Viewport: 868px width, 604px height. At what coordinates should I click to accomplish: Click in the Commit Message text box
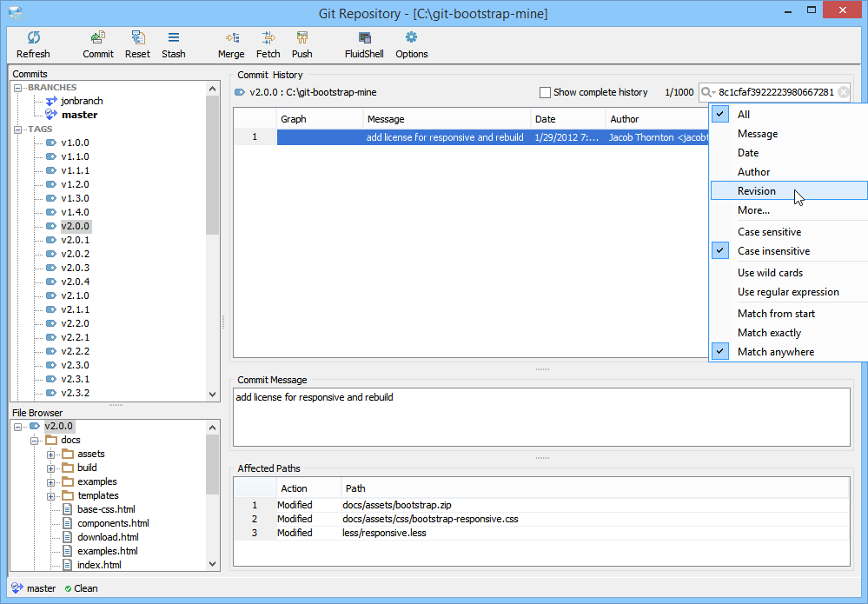coord(541,417)
